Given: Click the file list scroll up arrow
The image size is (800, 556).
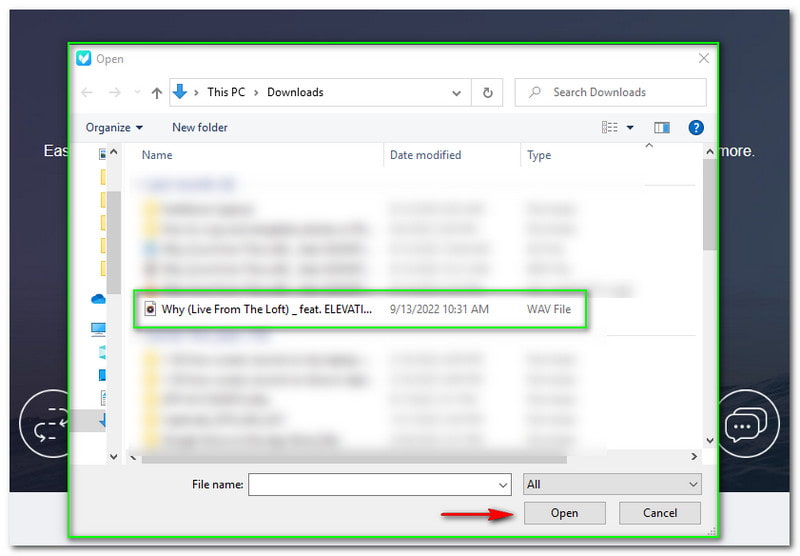Looking at the screenshot, I should point(709,152).
